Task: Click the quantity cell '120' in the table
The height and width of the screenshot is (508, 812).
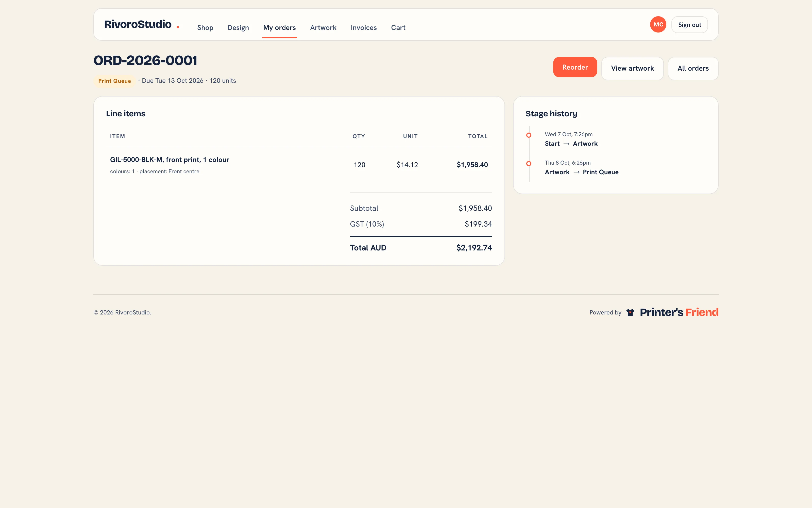Action: (359, 165)
